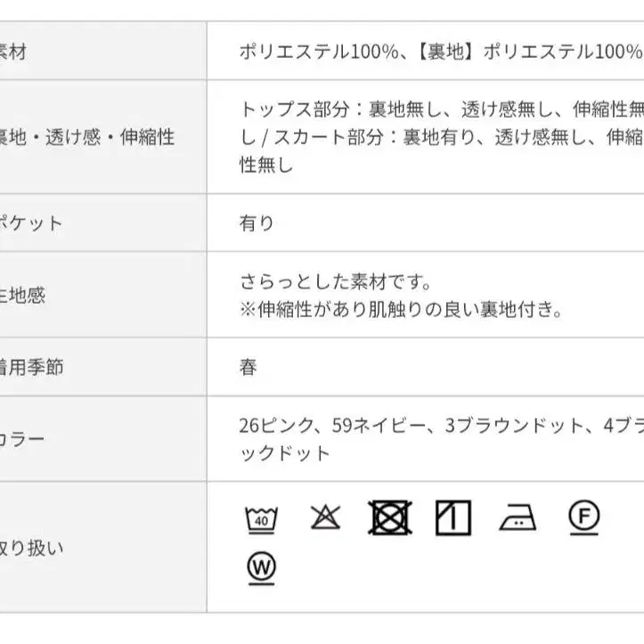Click the さらっとした素材です text
644x644 pixels.
pyautogui.click(x=335, y=281)
